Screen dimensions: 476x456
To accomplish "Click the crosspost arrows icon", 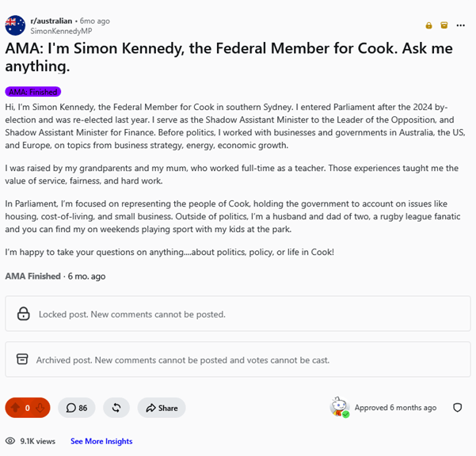I will [116, 408].
